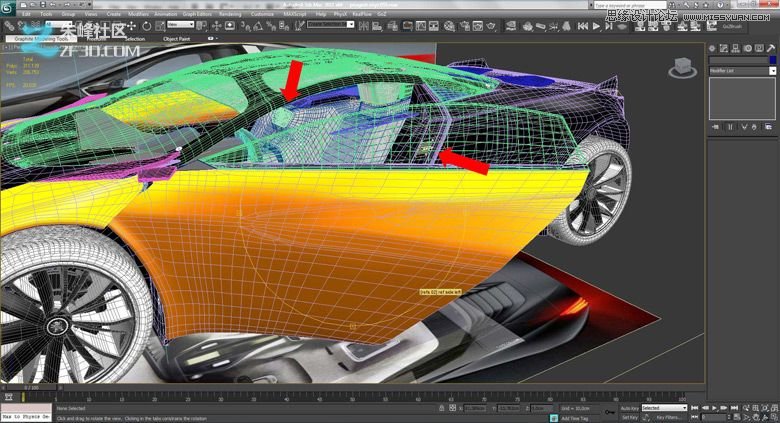Open the Rendering menu
The width and height of the screenshot is (780, 423).
230,14
